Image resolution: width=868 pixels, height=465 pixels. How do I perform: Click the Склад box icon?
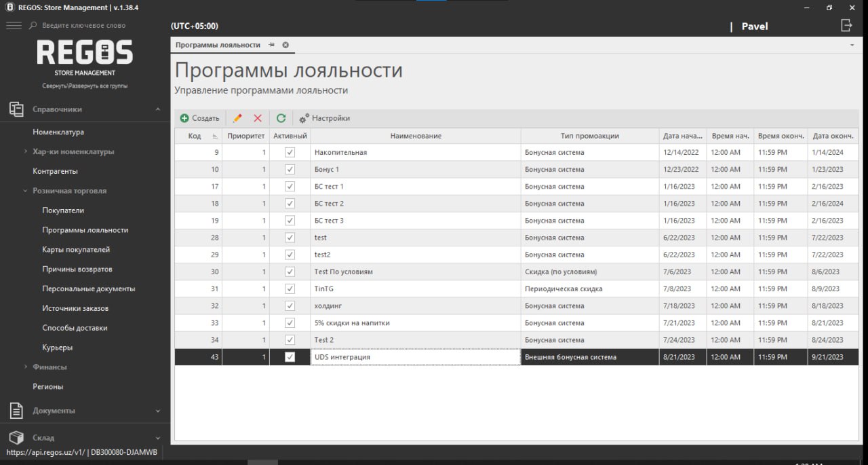click(16, 438)
